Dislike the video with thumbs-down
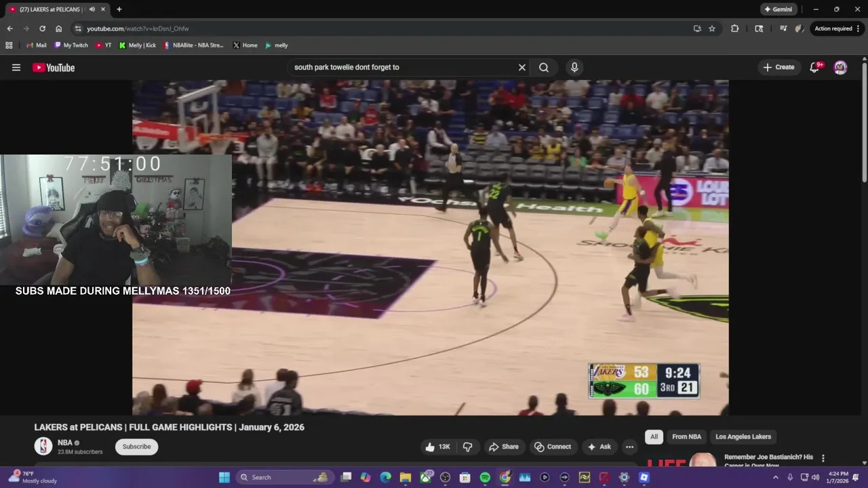 click(467, 447)
